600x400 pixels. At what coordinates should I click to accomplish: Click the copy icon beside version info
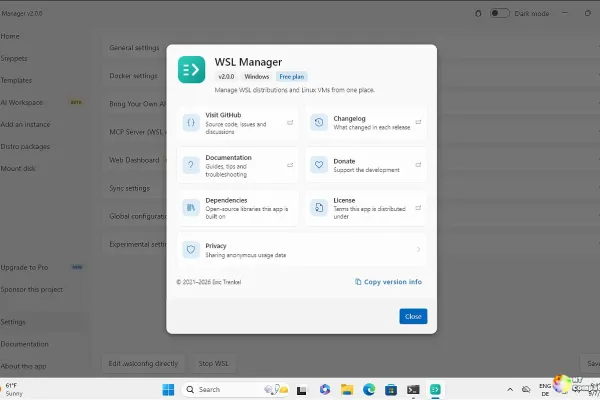[358, 282]
